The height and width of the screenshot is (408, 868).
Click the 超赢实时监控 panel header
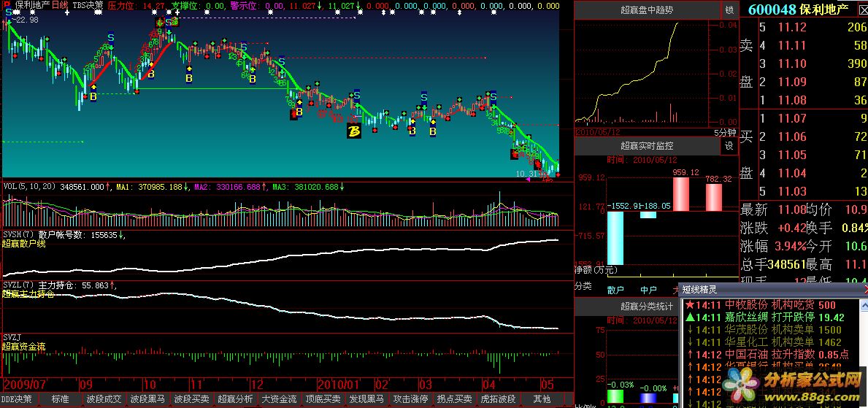pyautogui.click(x=647, y=146)
